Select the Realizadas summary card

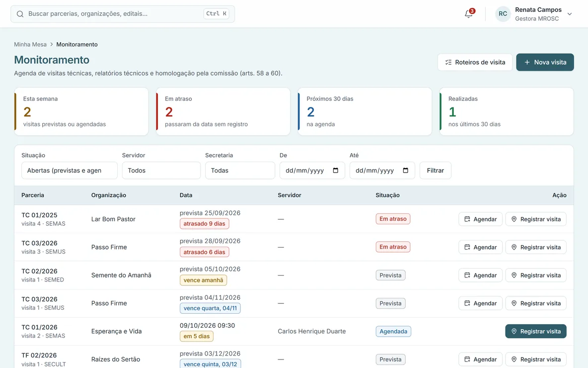(x=507, y=111)
